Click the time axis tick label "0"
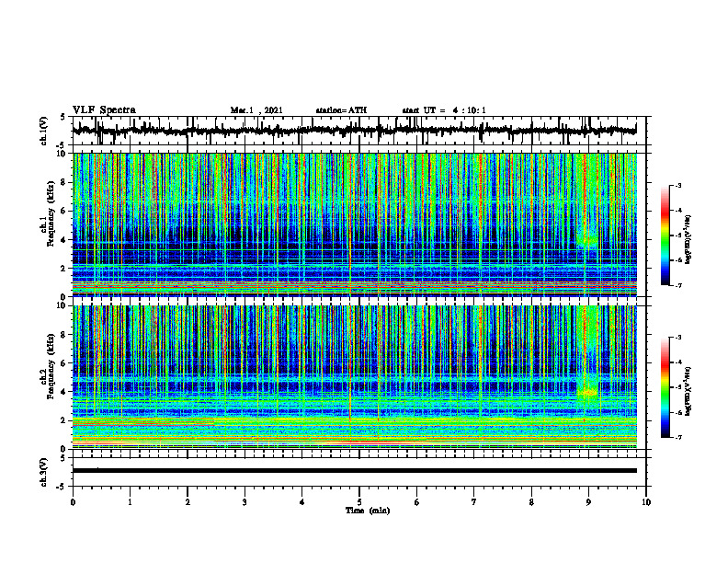Viewport: 728px width, 563px height. point(73,502)
